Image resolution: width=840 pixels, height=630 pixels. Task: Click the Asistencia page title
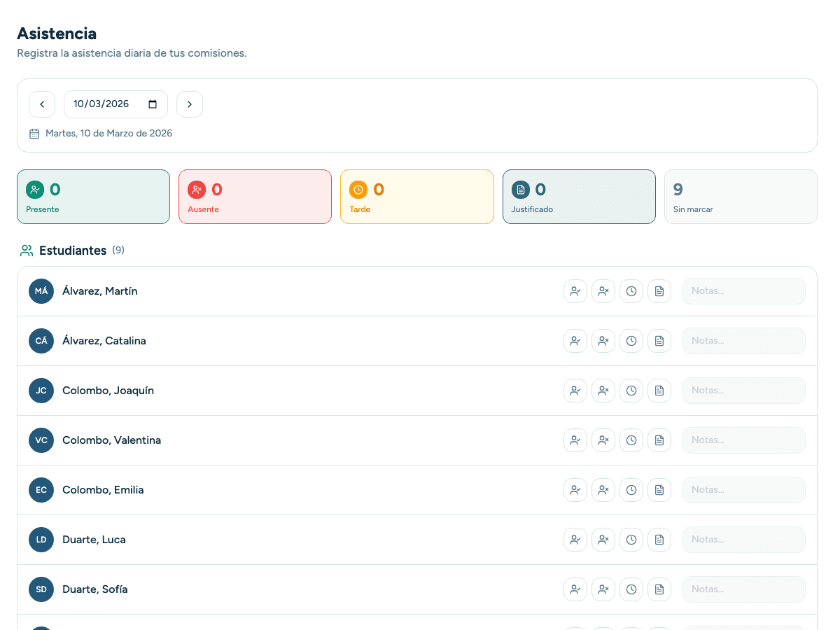point(57,33)
